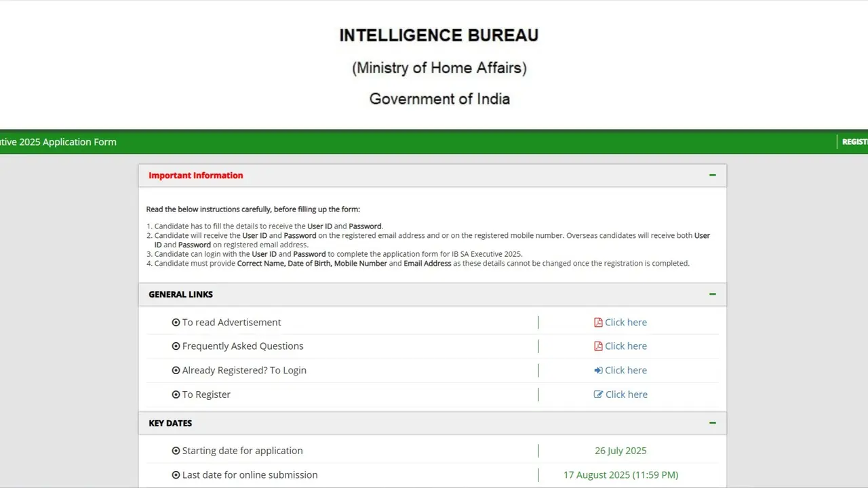868x488 pixels.
Task: Click the 2025 Application Form navbar title
Action: tap(58, 142)
